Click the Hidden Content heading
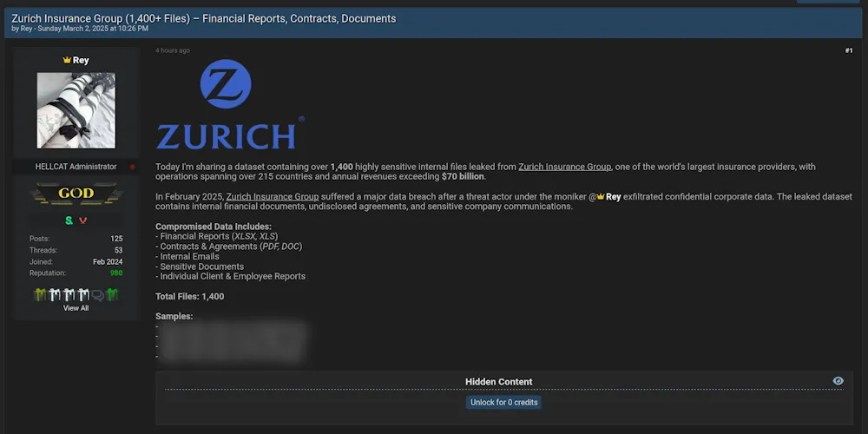 (x=499, y=381)
